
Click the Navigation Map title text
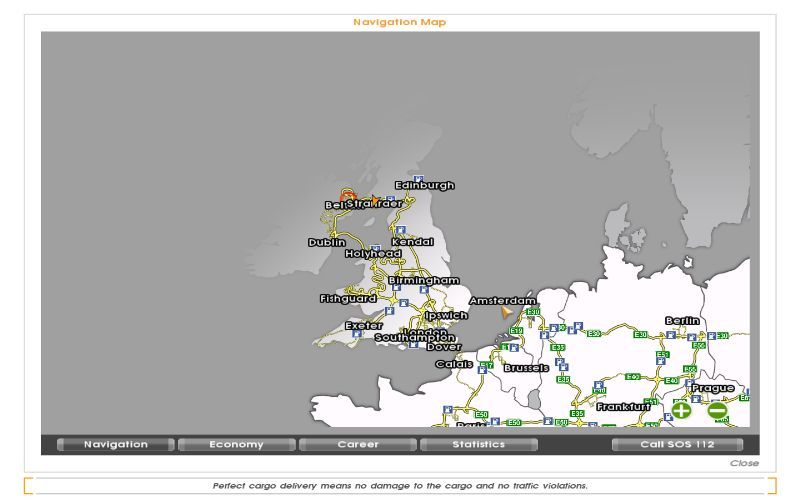[x=399, y=22]
